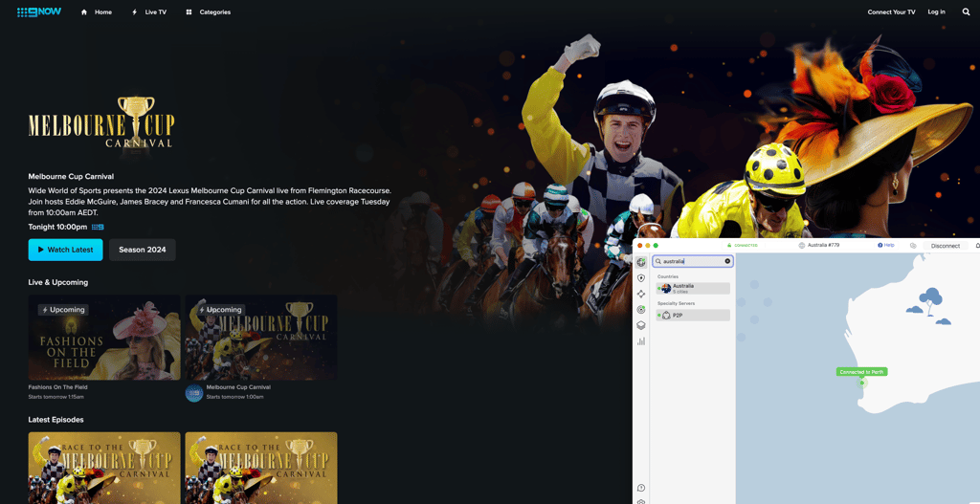
Task: Open the Categories menu
Action: (x=208, y=11)
